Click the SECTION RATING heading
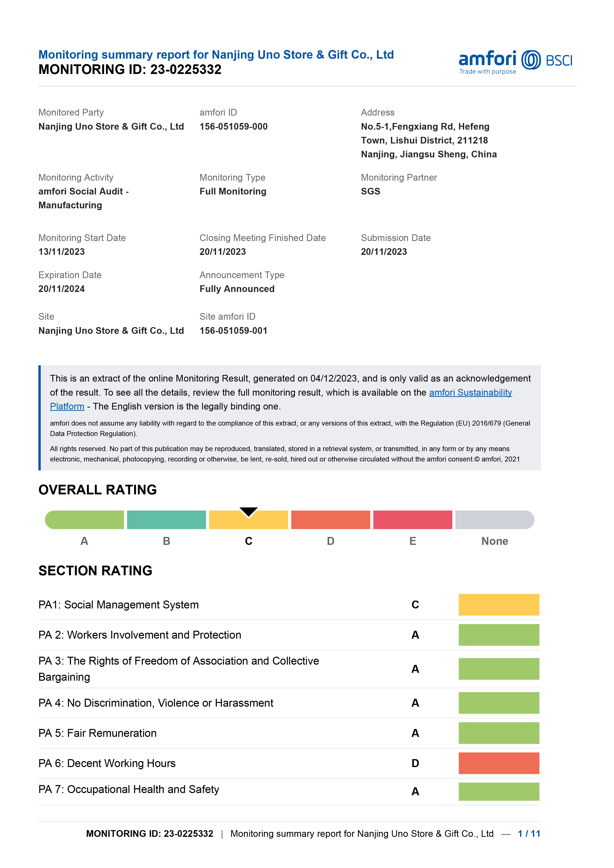The image size is (614, 868). coord(95,571)
